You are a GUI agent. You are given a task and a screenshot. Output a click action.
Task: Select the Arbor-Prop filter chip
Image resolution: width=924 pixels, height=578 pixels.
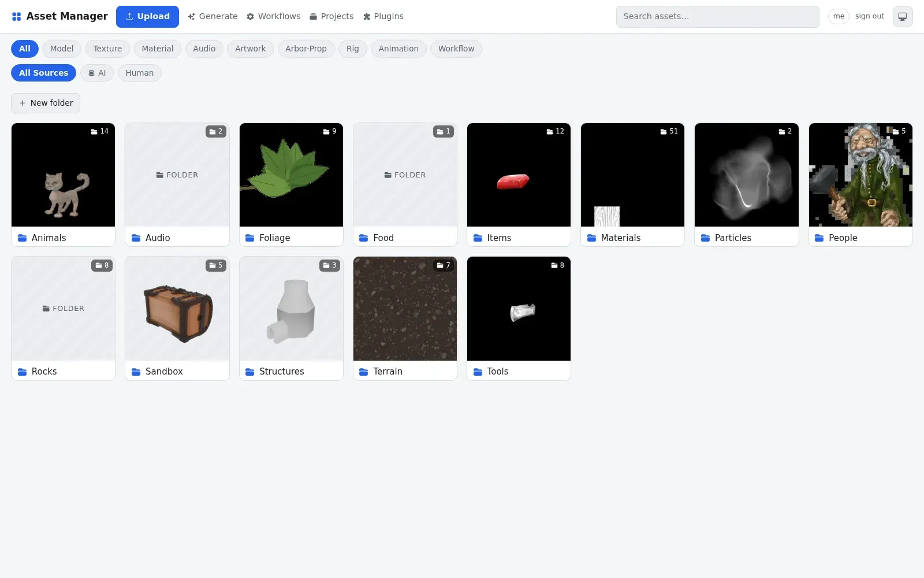pos(306,49)
